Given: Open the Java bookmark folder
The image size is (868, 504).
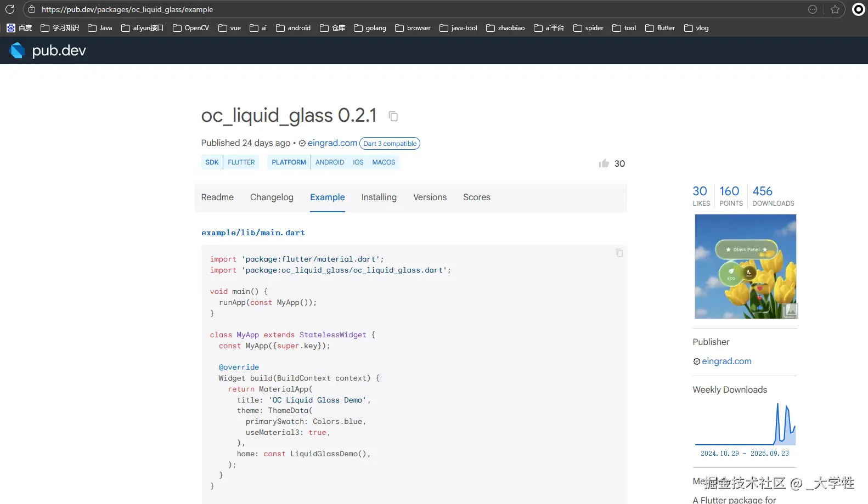Looking at the screenshot, I should pos(100,28).
